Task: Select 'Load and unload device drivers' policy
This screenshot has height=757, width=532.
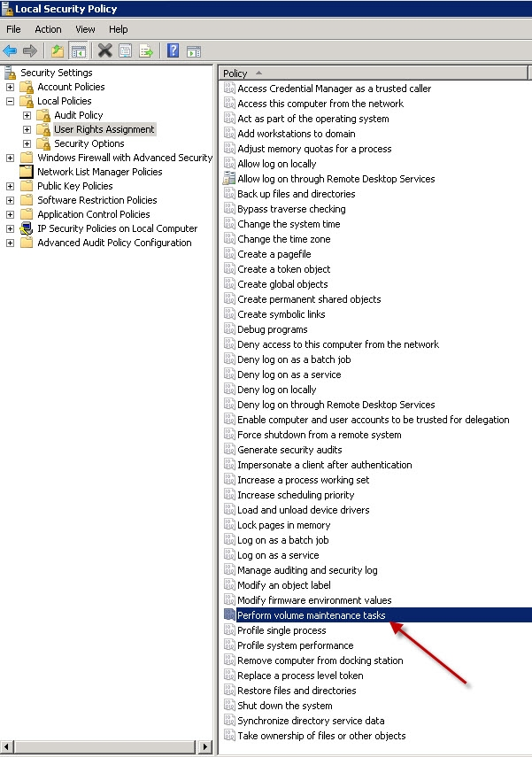Action: tap(303, 510)
